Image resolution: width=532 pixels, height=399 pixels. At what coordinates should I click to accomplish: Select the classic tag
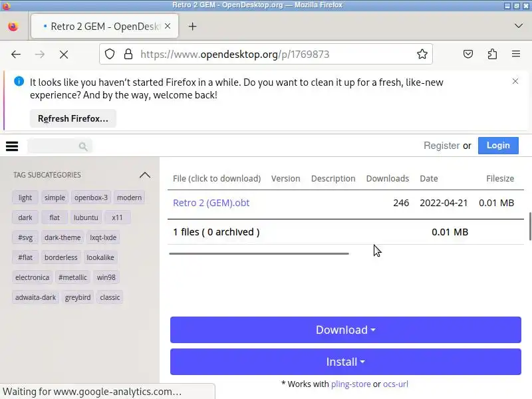tap(110, 297)
